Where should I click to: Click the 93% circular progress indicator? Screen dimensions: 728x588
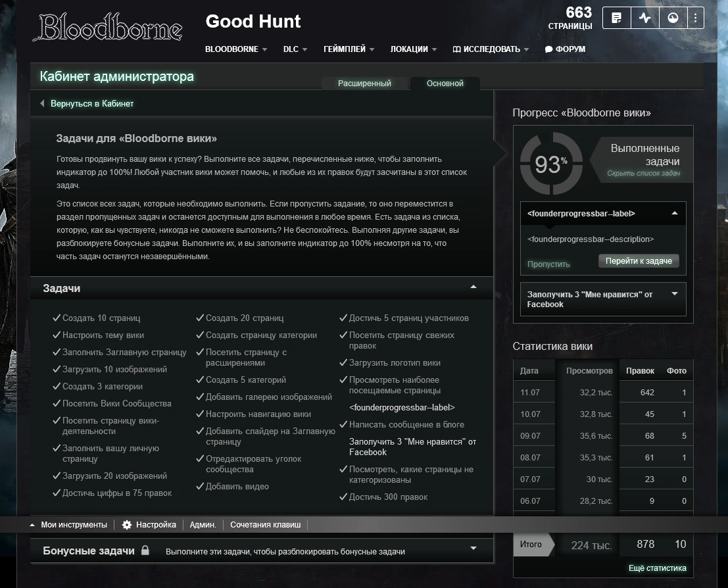click(x=551, y=163)
